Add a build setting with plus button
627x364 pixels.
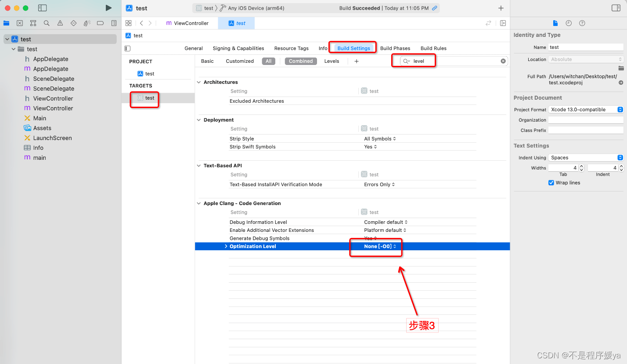357,61
